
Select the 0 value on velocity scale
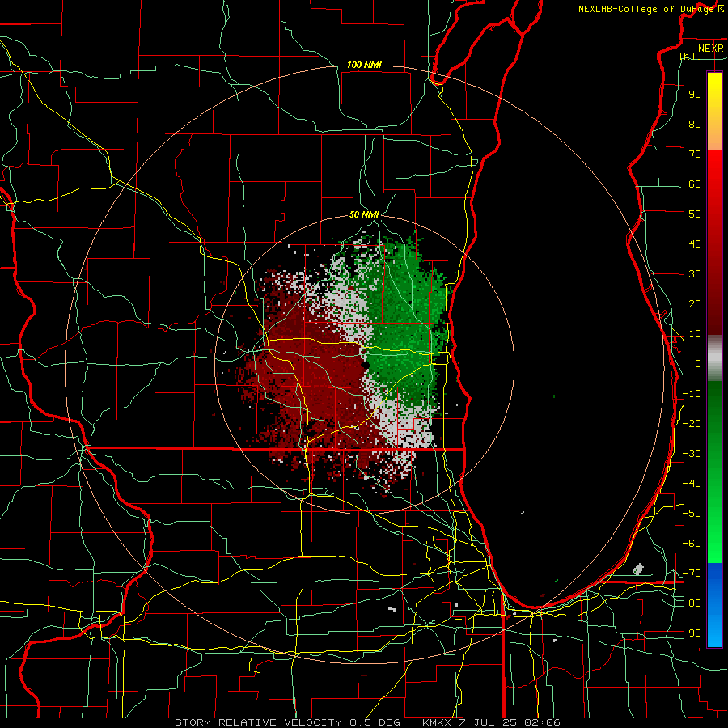click(698, 364)
